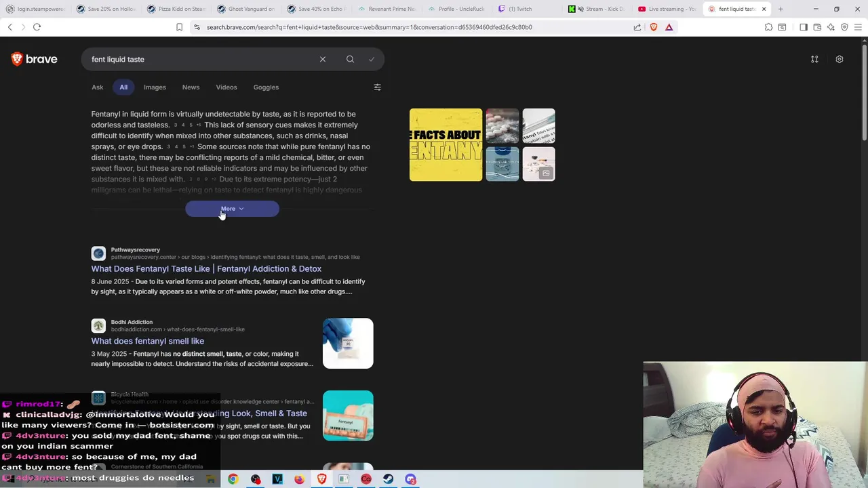Open Steam from the taskbar
This screenshot has height=488, width=868.
click(x=388, y=479)
